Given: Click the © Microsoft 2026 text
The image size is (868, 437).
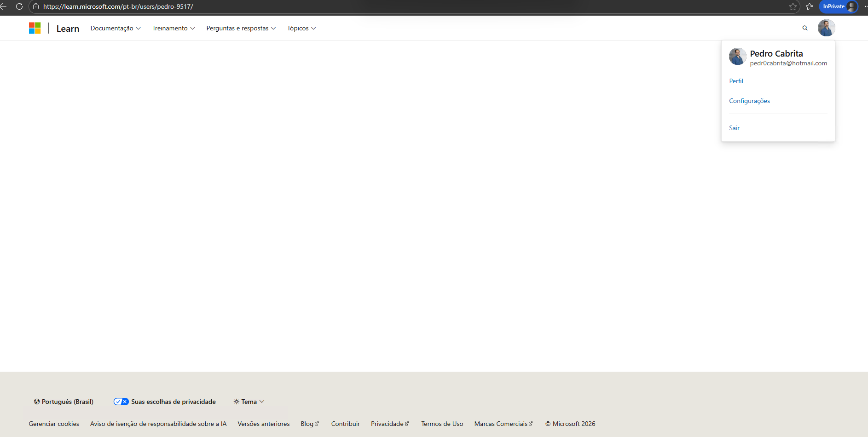Looking at the screenshot, I should point(570,424).
